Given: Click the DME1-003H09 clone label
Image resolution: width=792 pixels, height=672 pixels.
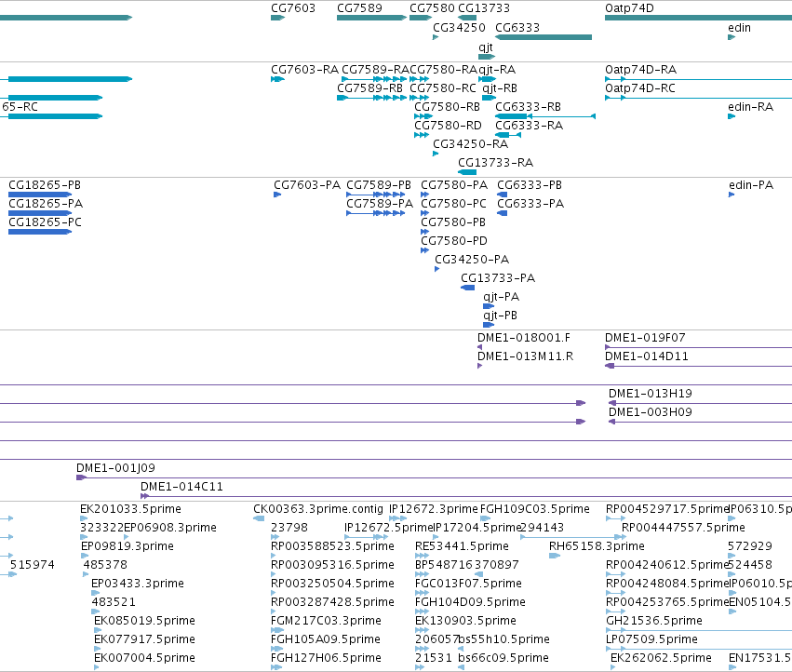Looking at the screenshot, I should point(650,412).
